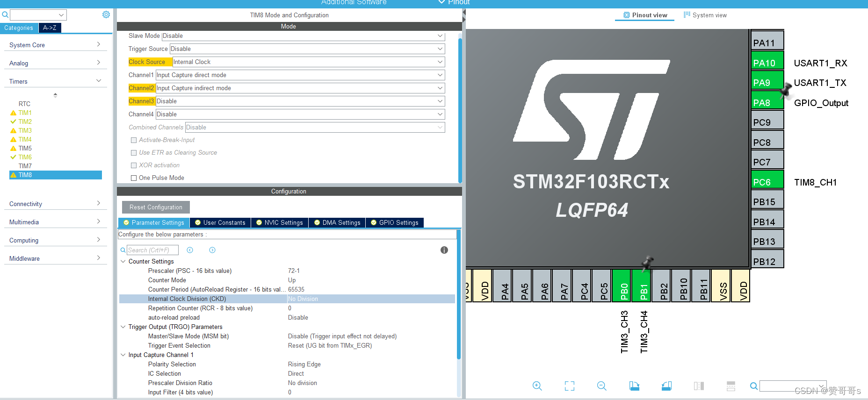Select the PA10 pin on the chip
868x400 pixels.
tap(767, 61)
